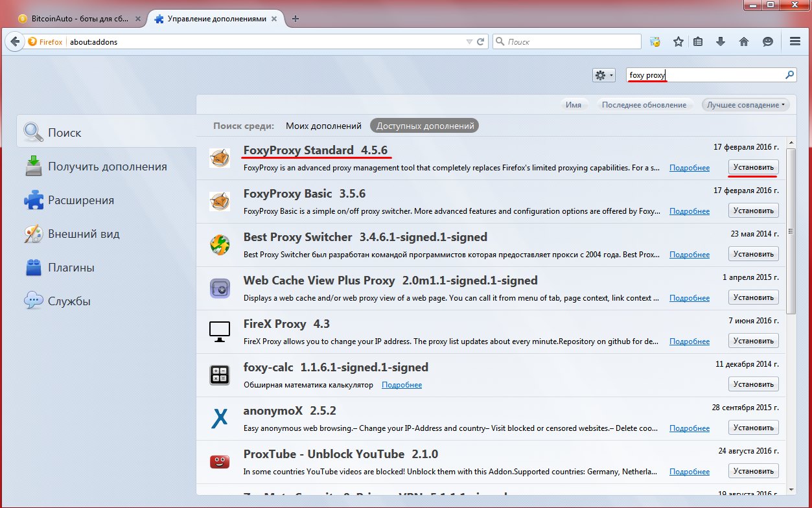Install Best Proxy Switcher

click(754, 254)
